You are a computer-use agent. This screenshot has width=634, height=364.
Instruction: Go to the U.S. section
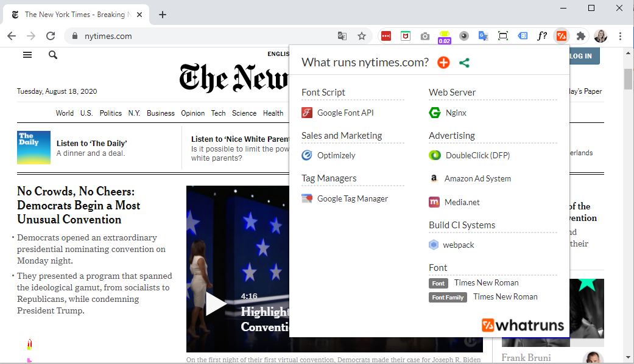pos(86,113)
